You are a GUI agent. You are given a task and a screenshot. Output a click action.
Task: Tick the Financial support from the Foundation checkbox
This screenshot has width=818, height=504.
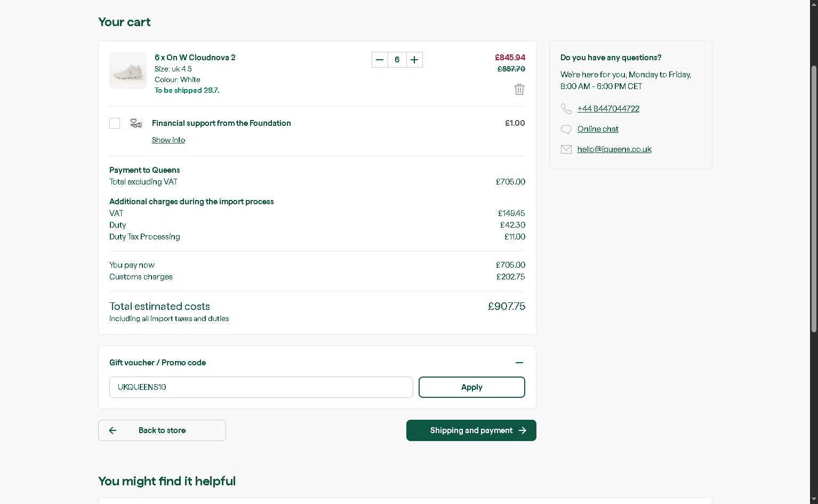coord(115,123)
